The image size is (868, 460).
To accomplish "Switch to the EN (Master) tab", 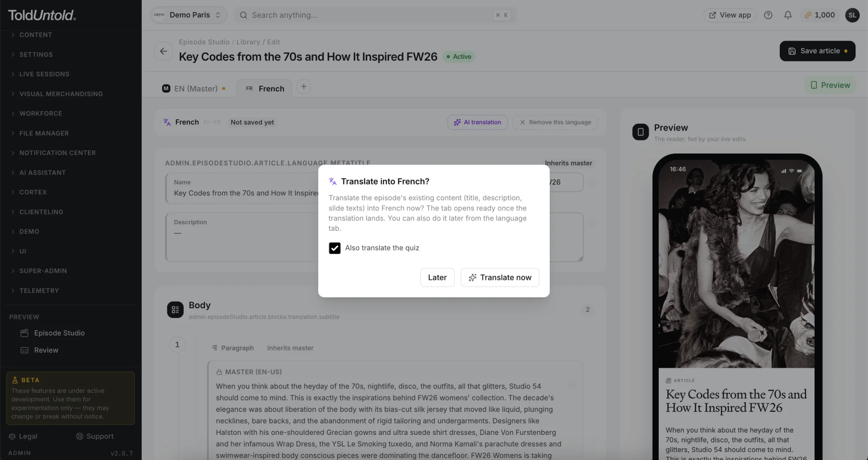I will [194, 89].
